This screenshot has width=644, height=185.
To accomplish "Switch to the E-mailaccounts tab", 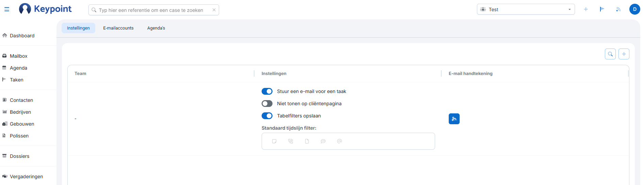I will tap(118, 28).
